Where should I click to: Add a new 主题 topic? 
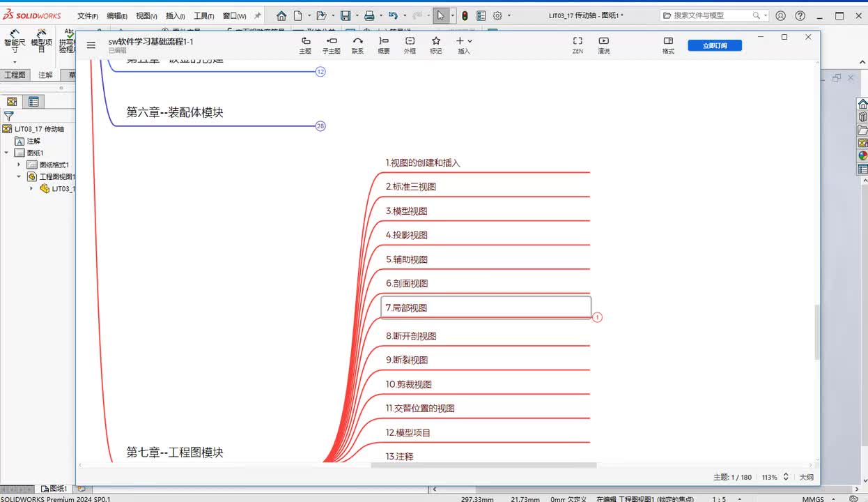[x=305, y=45]
